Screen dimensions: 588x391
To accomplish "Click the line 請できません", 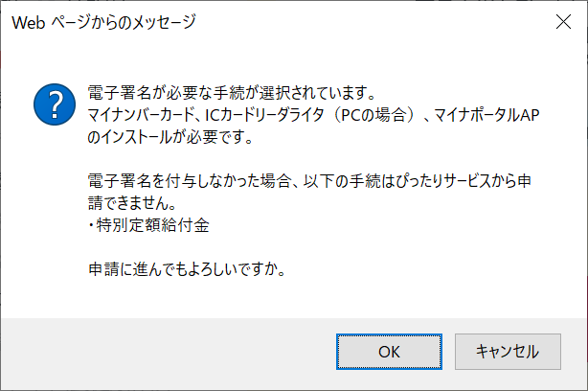I will 132,203.
